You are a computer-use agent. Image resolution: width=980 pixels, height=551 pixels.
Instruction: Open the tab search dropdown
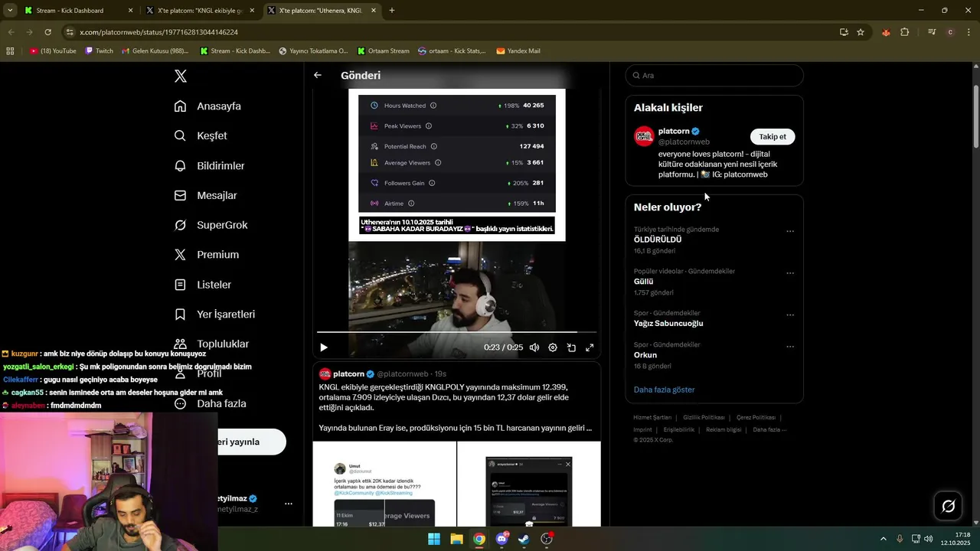[x=10, y=11]
